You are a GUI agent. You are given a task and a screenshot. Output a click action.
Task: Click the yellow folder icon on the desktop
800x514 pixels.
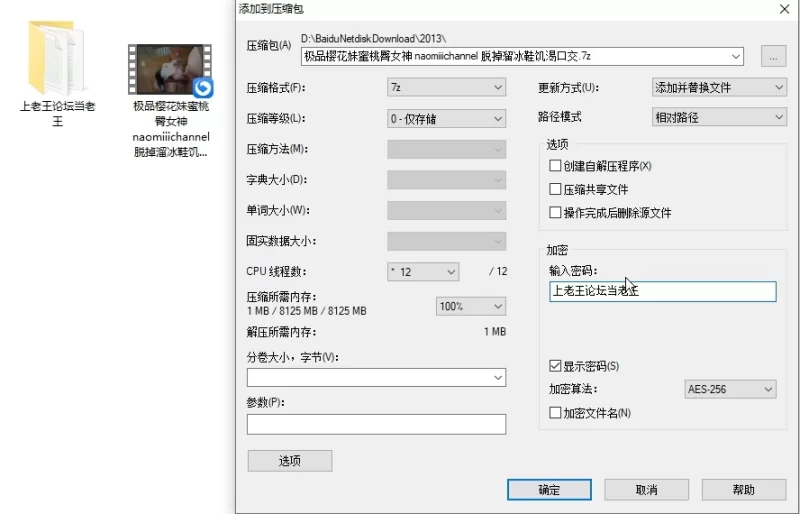click(x=57, y=58)
